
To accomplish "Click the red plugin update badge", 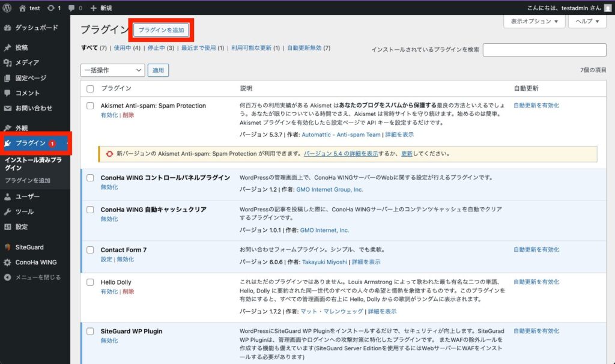I will pyautogui.click(x=52, y=144).
